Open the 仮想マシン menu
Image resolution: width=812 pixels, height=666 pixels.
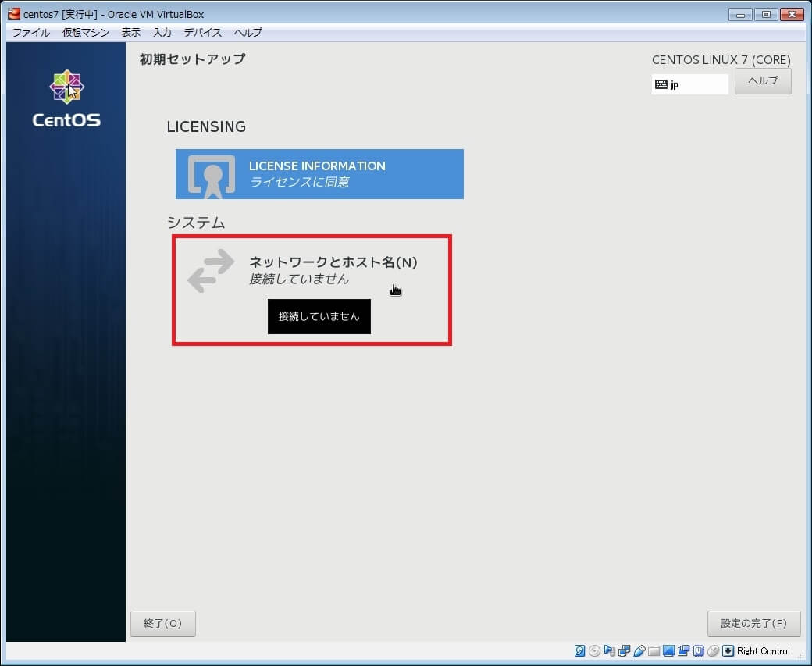(x=86, y=33)
